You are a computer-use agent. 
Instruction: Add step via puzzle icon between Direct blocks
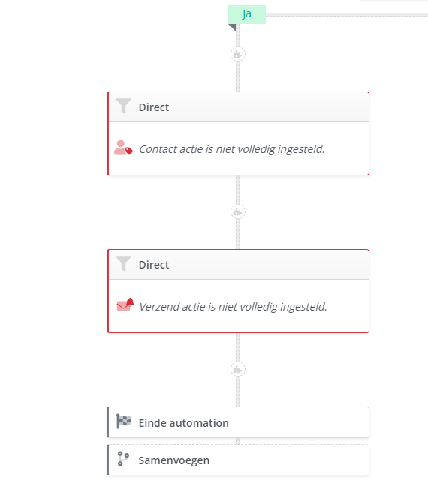pyautogui.click(x=238, y=211)
